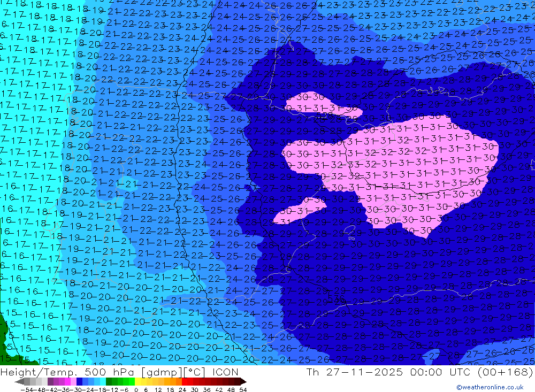Viewport: 535px width, 392px height.
Task: Click the weatheronline.co.uk copyright link
Action: tap(490, 387)
